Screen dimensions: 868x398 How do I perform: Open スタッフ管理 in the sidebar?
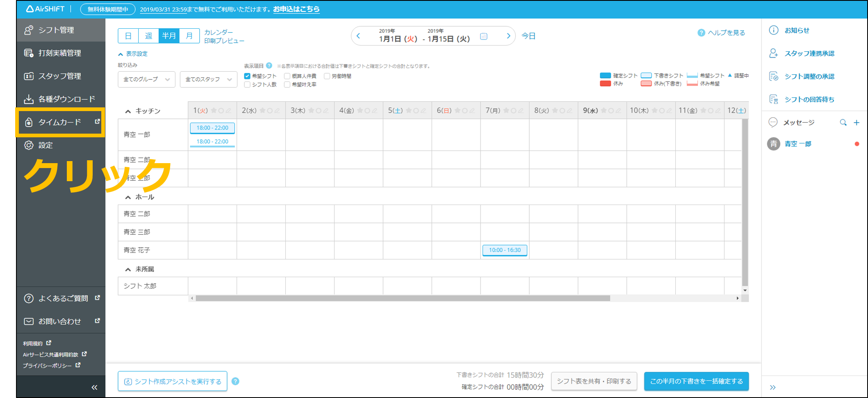click(61, 76)
